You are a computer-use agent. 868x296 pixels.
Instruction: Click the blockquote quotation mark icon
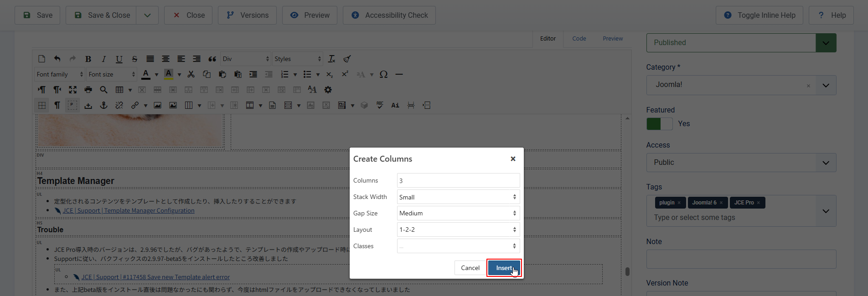(x=212, y=59)
